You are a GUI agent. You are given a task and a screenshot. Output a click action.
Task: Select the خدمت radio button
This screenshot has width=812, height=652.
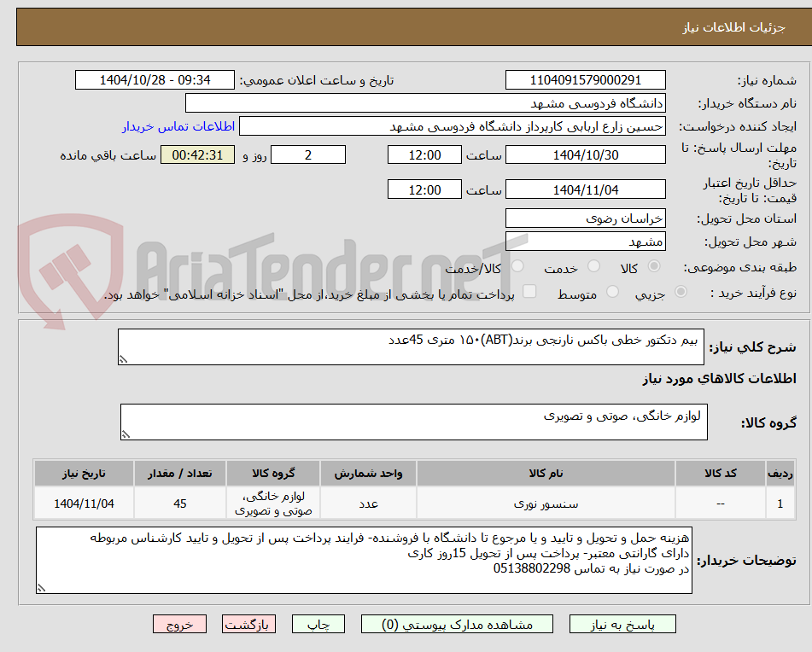pyautogui.click(x=594, y=266)
